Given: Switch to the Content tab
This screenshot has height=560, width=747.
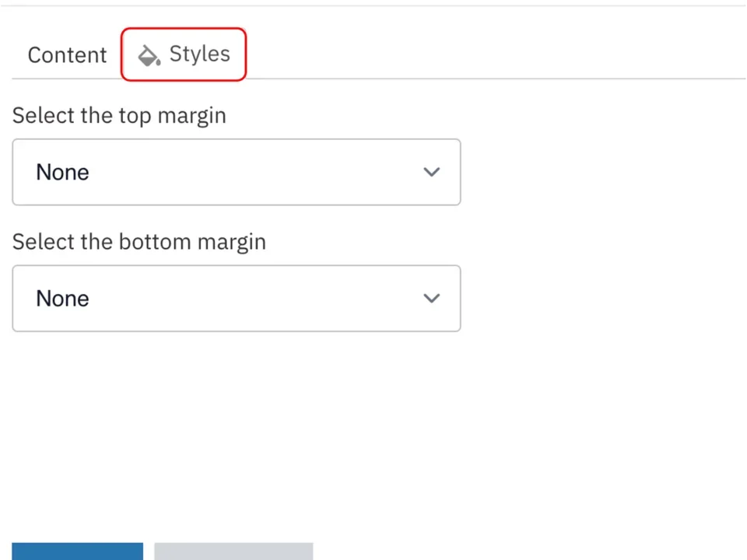Looking at the screenshot, I should (x=67, y=54).
